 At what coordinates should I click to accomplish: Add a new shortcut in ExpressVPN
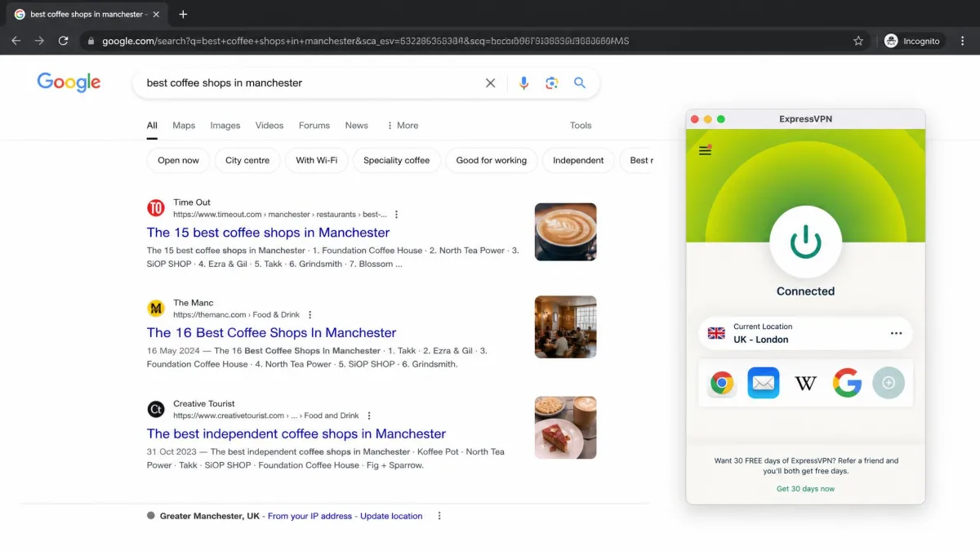(x=889, y=383)
